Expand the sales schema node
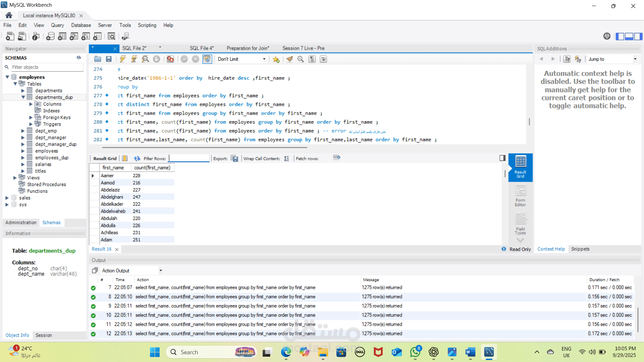Image resolution: width=644 pixels, height=362 pixels. [x=7, y=198]
